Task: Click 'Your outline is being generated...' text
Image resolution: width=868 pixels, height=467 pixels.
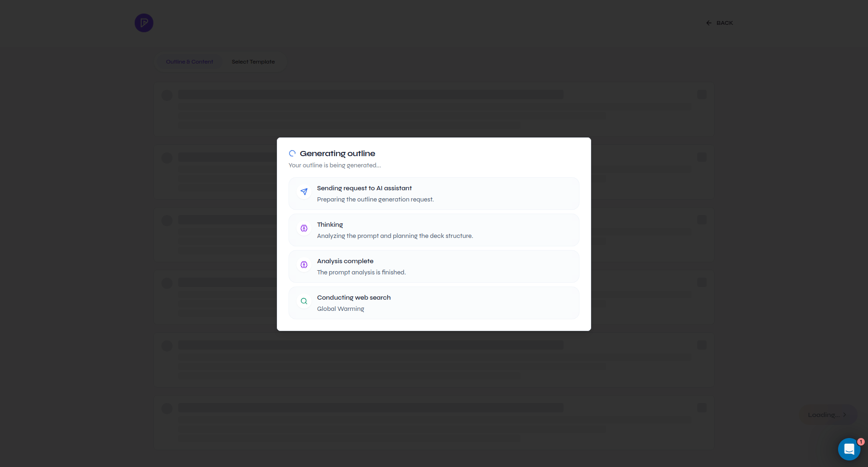Action: tap(335, 165)
